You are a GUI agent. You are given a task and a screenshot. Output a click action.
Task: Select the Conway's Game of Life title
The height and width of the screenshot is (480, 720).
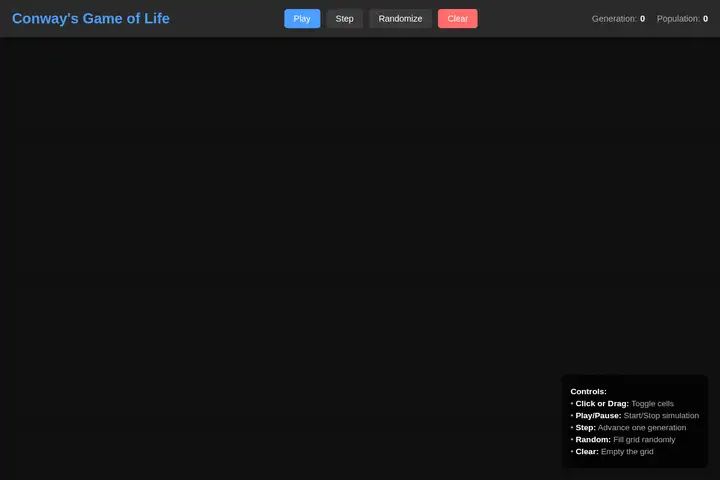[x=90, y=18]
